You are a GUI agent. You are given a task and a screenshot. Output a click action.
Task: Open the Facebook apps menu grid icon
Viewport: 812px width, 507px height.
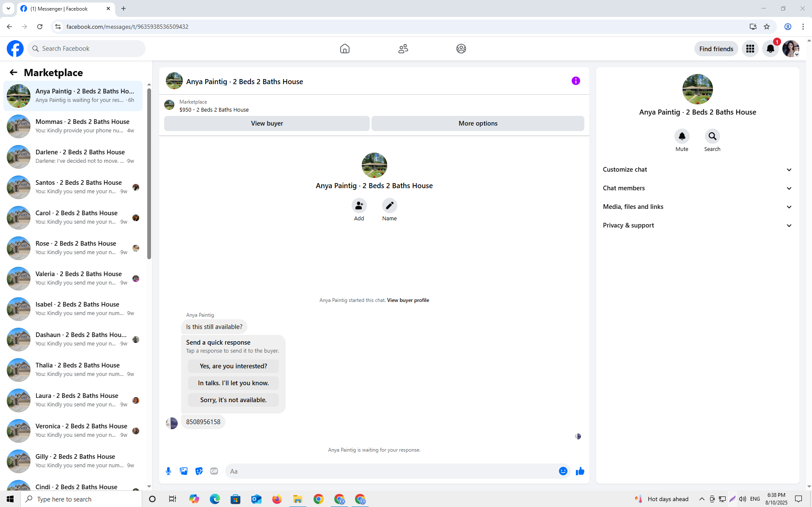click(750, 49)
